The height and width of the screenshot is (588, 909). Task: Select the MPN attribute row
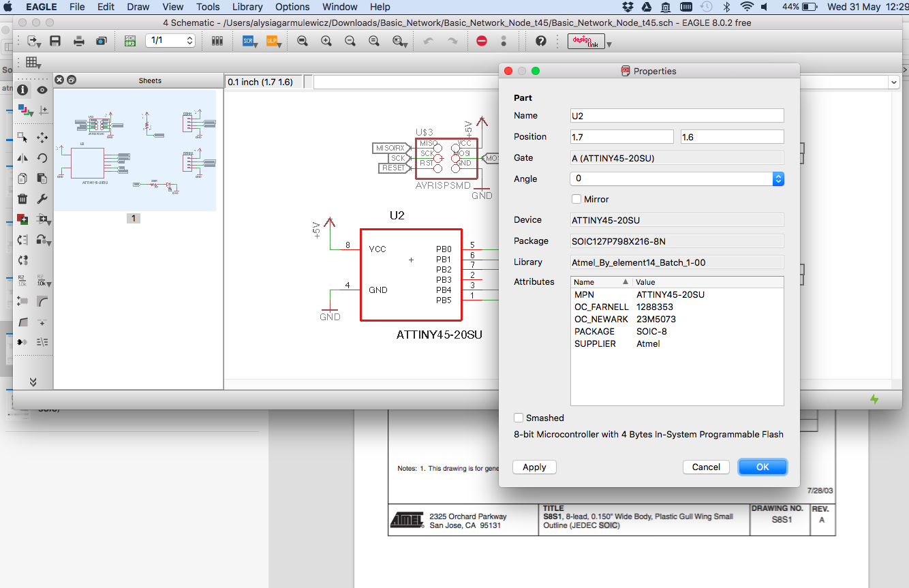click(677, 294)
